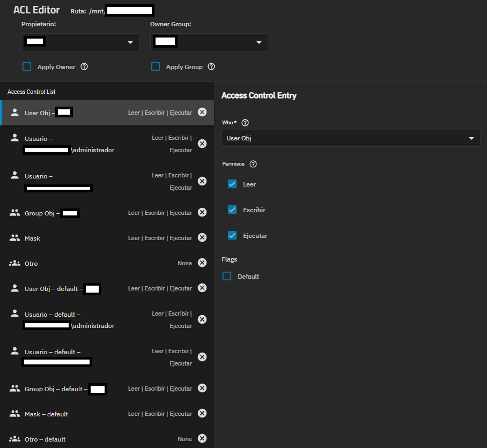Remove the Group Obj non-default entry

[202, 213]
